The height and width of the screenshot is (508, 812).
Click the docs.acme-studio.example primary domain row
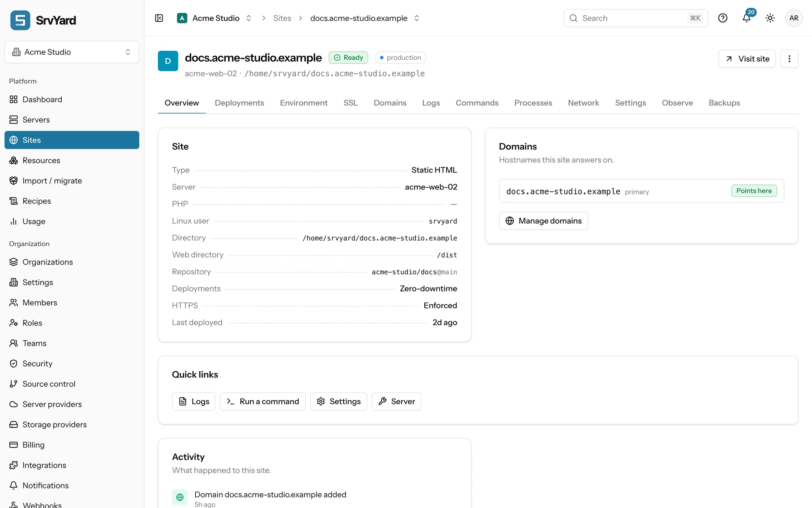641,191
